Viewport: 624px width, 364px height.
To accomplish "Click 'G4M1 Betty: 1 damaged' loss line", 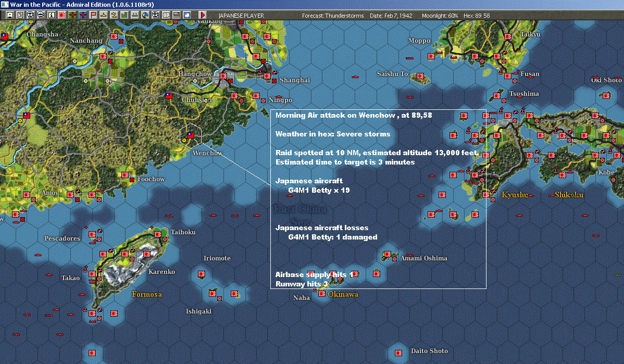I will pos(333,237).
